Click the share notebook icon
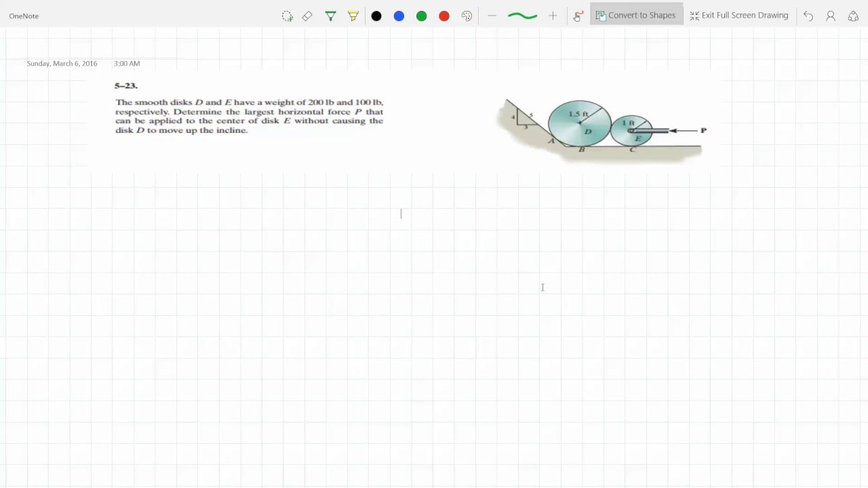 point(853,16)
